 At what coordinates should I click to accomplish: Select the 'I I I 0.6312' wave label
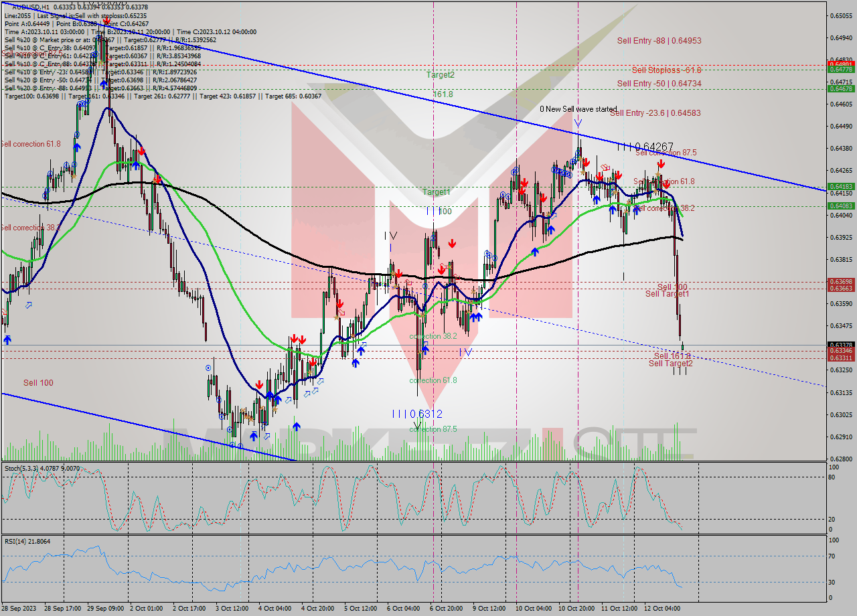[417, 414]
